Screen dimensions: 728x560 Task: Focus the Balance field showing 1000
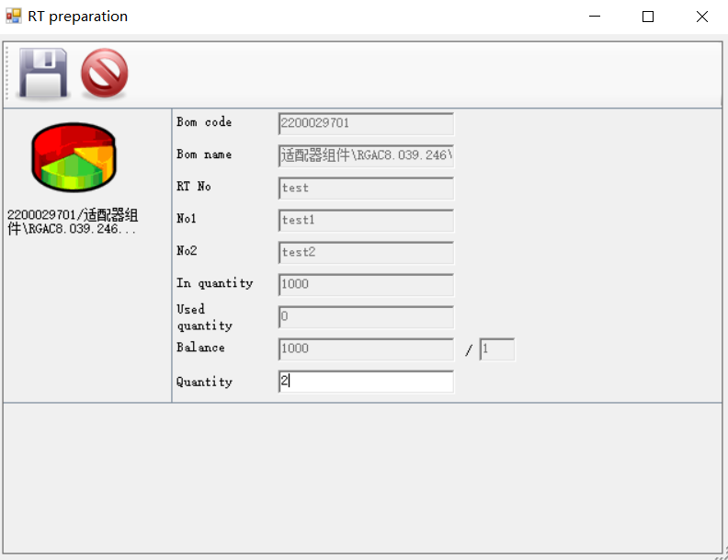click(366, 349)
